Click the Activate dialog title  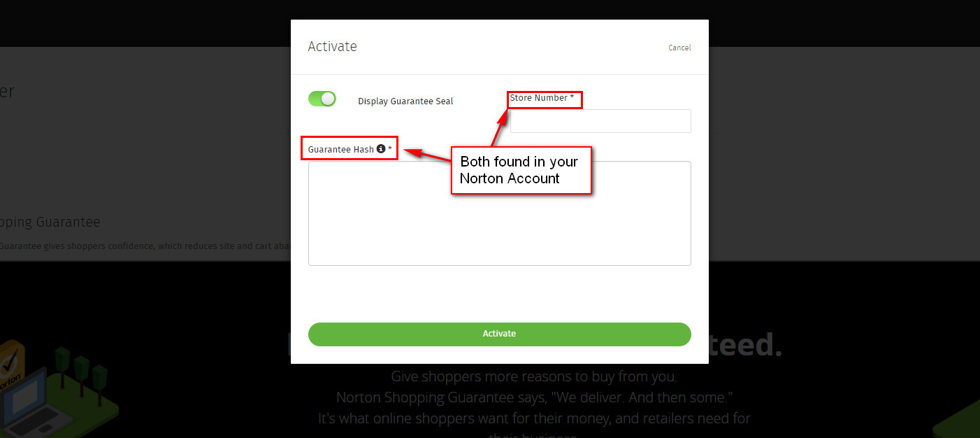point(332,46)
